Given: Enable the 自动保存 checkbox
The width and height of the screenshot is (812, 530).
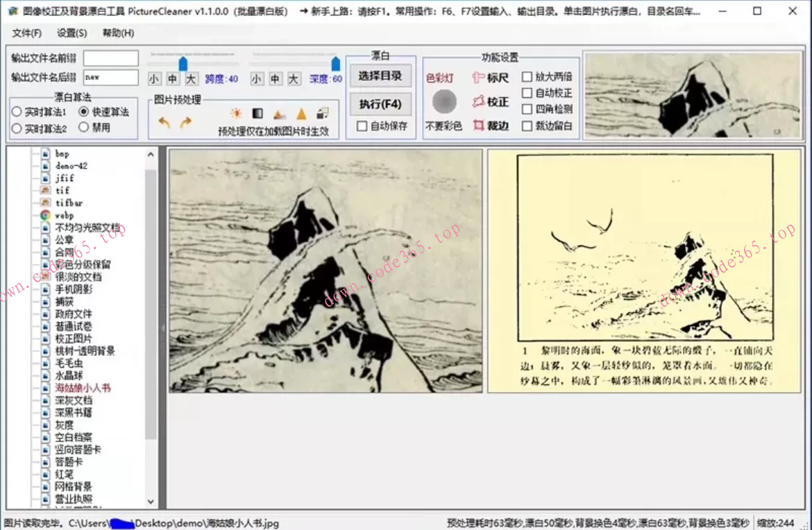Looking at the screenshot, I should coord(362,126).
